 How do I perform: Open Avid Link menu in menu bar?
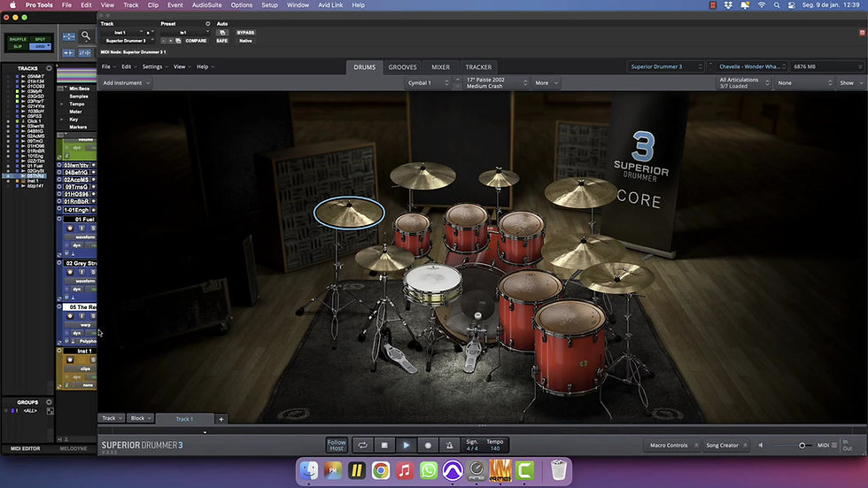pyautogui.click(x=330, y=5)
